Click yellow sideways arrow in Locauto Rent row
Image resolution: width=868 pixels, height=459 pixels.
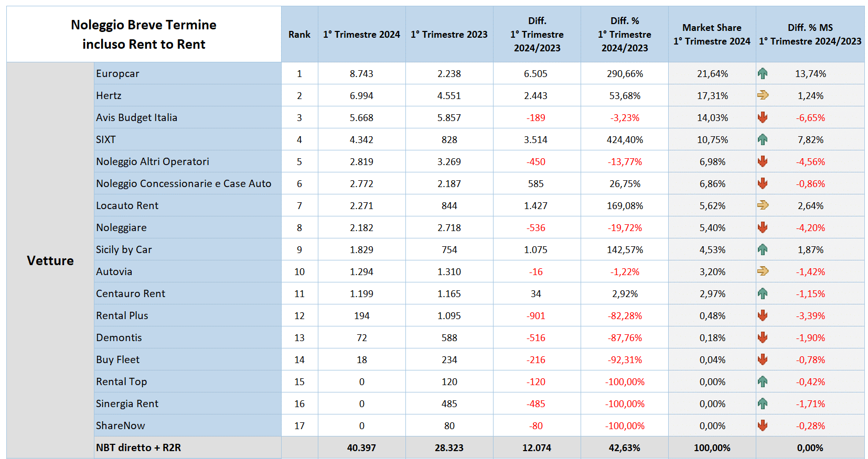point(763,205)
